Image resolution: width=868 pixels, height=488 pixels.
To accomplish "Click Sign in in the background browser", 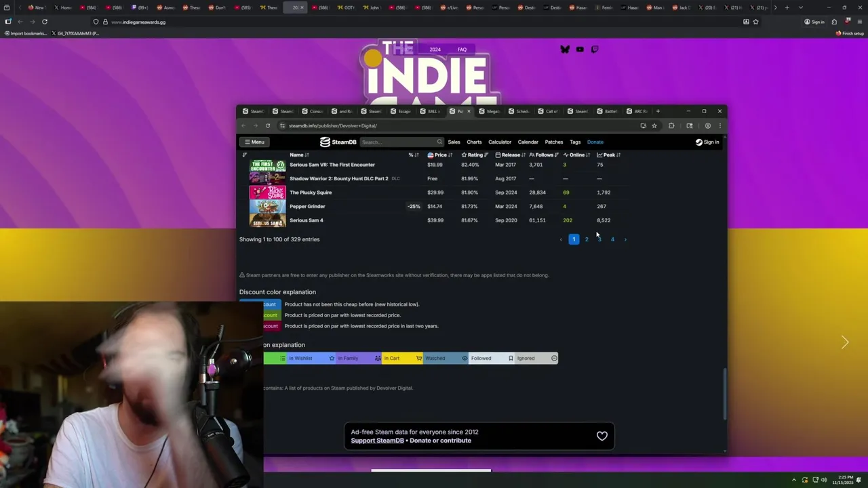I will pyautogui.click(x=814, y=22).
